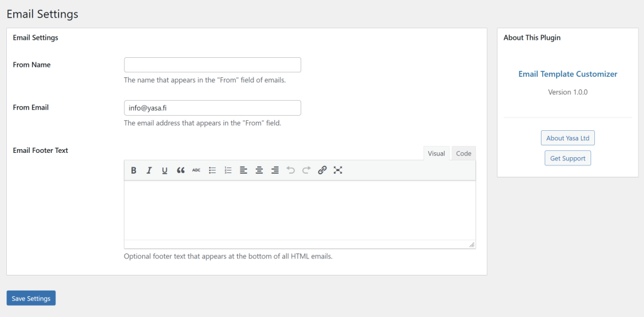Center-align the footer text
This screenshot has height=317, width=644.
tap(259, 170)
